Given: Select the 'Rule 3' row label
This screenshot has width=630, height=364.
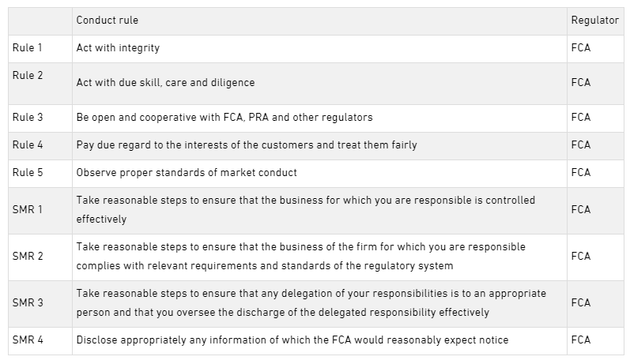Looking at the screenshot, I should point(28,117).
